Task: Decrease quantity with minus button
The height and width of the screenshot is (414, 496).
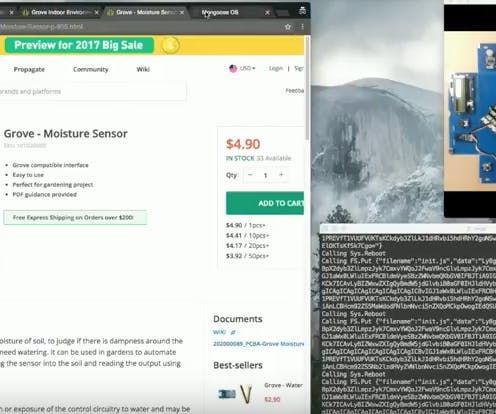Action: pyautogui.click(x=250, y=175)
